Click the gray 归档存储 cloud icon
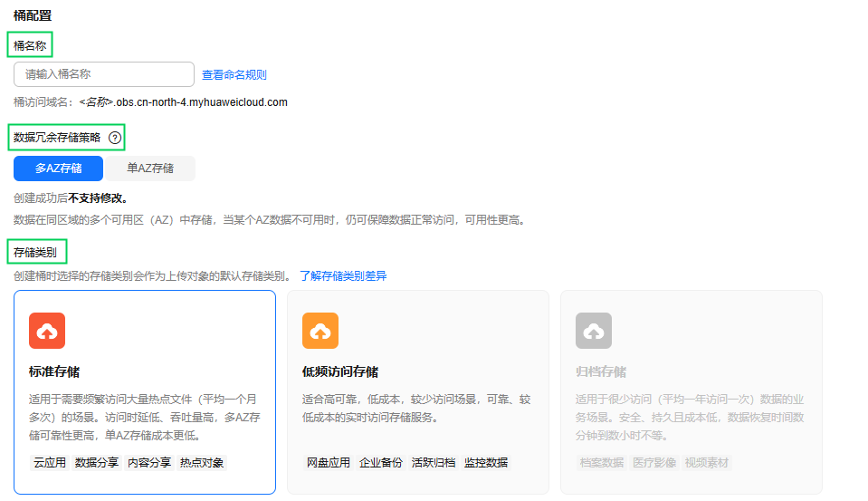Image resolution: width=868 pixels, height=501 pixels. coord(594,331)
